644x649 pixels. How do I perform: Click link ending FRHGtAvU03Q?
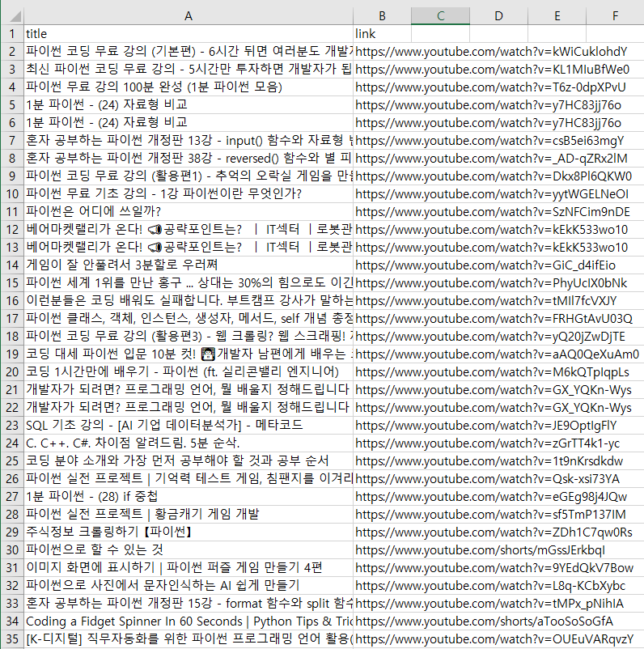(494, 319)
